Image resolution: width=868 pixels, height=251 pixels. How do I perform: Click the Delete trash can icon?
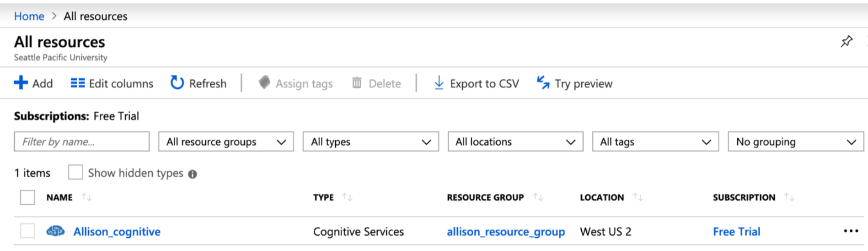357,83
